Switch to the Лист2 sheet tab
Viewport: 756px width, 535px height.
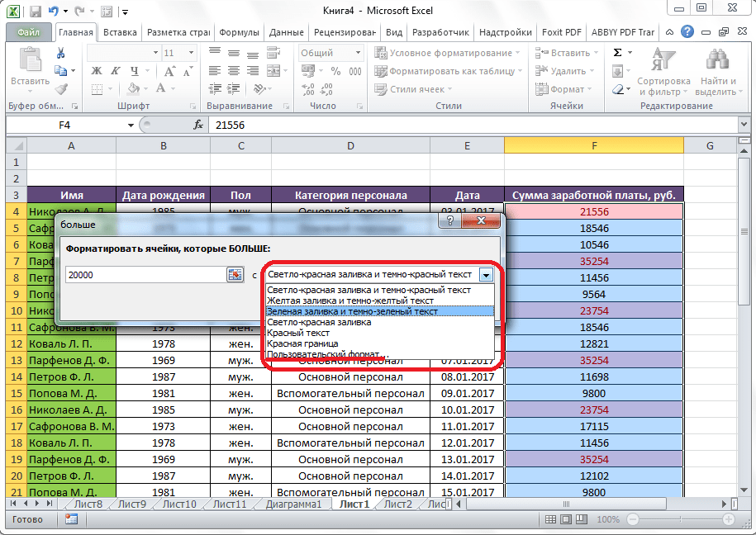(x=397, y=504)
